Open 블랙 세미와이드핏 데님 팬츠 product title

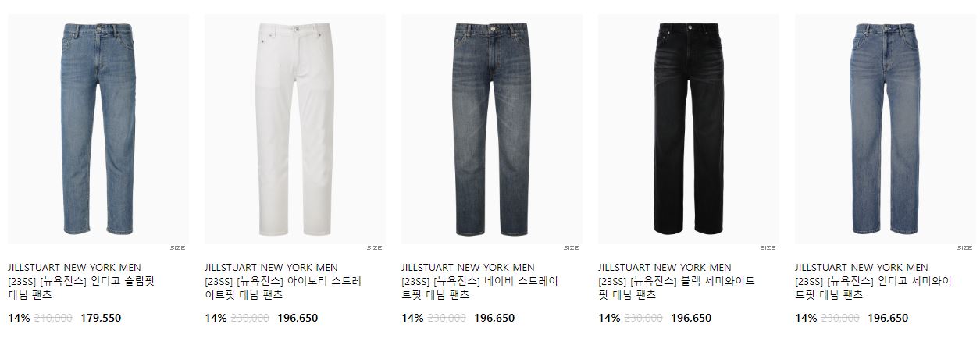676,288
